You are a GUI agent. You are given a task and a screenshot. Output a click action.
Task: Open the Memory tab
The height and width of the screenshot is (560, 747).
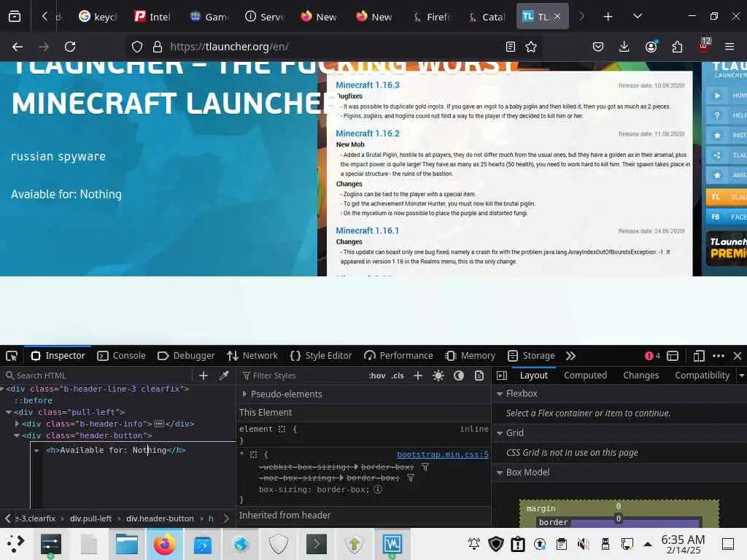471,356
